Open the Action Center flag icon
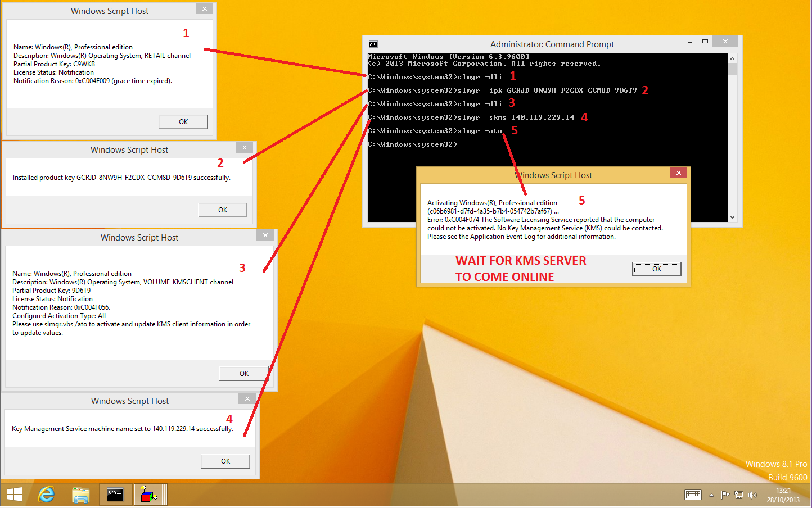The image size is (812, 508). [x=725, y=495]
